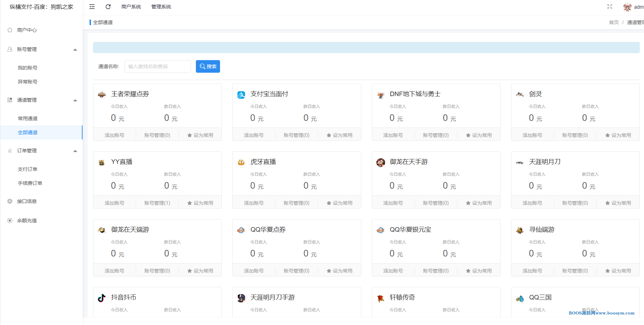The image size is (644, 325).
Task: Click 设为常用 on 剑灵 card
Action: [x=618, y=135]
